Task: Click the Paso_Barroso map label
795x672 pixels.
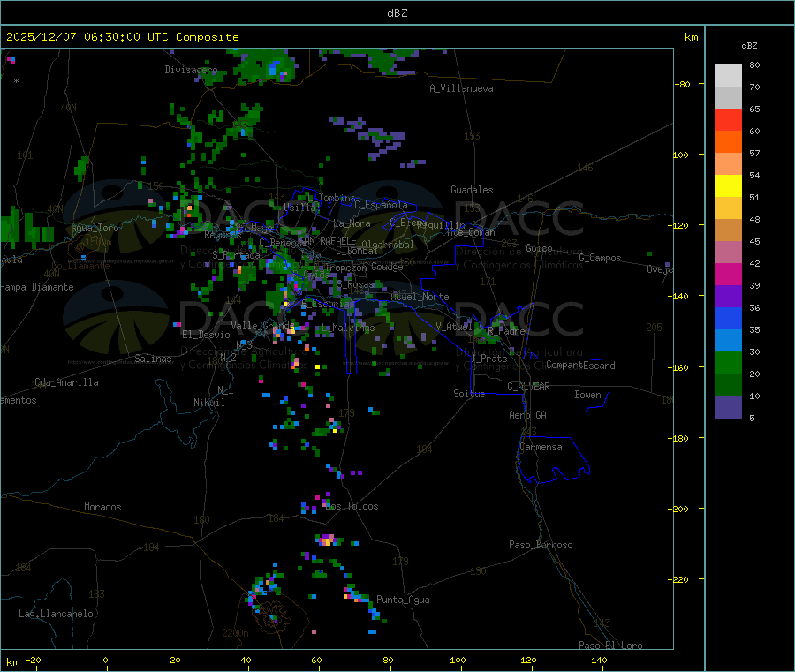Action: [x=541, y=545]
